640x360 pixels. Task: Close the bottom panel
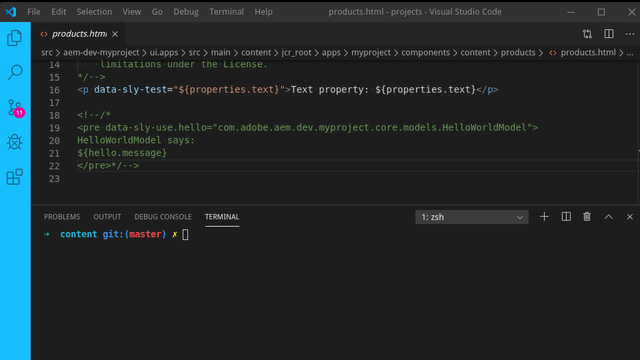[x=630, y=217]
